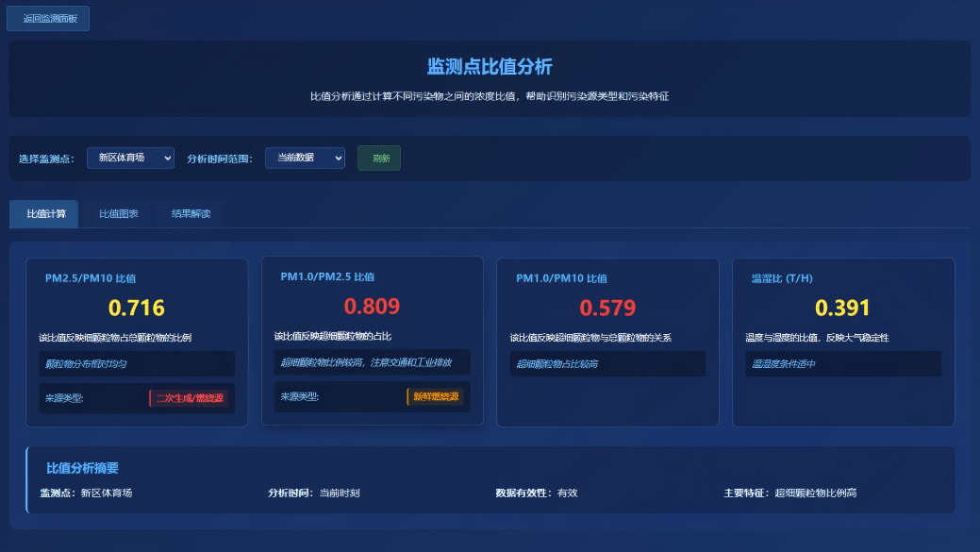Click the orange 新鲜燃烧源 source tag
Screen dimensions: 980x552
tap(435, 397)
